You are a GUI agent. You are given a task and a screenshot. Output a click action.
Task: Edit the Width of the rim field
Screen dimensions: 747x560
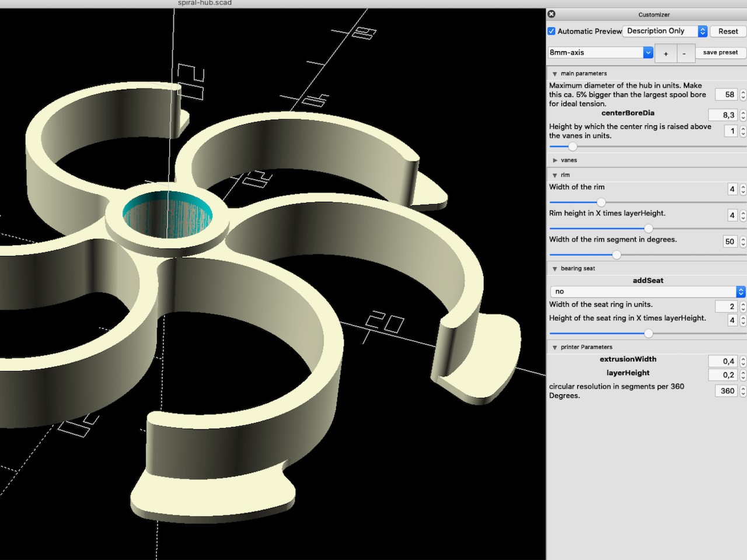point(732,189)
